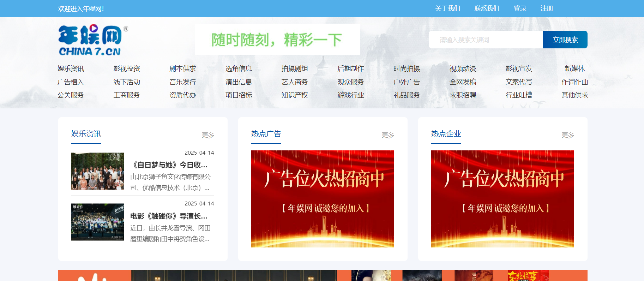This screenshot has width=644, height=281.
Task: Open the 影视投资 category
Action: coord(127,68)
